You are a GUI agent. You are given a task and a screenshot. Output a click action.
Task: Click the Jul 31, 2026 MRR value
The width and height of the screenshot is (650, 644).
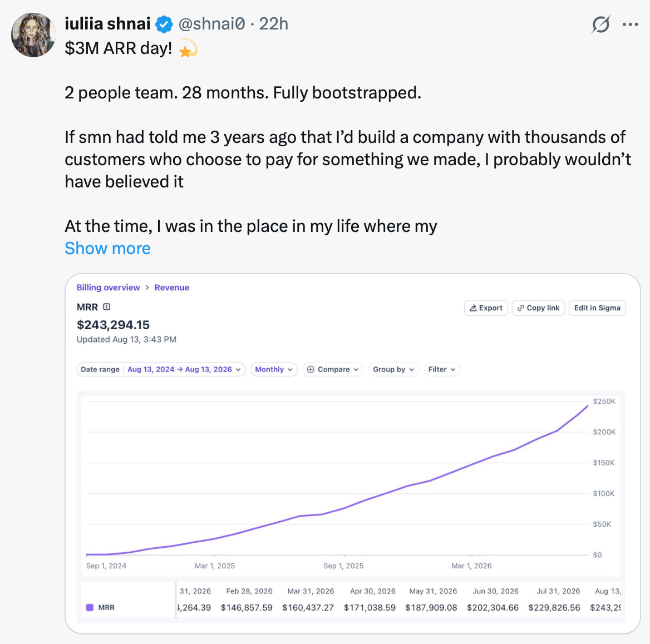554,607
